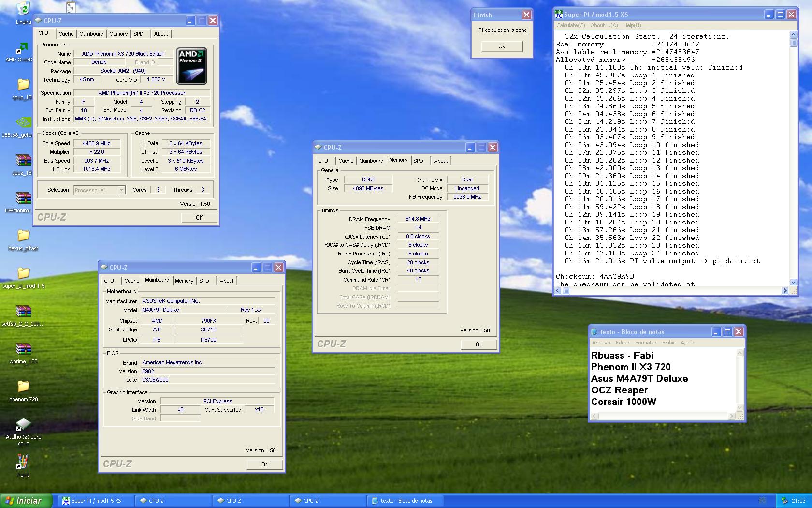Activate texto - Bloco de notas taskbar button
This screenshot has height=508, width=812.
(x=406, y=501)
